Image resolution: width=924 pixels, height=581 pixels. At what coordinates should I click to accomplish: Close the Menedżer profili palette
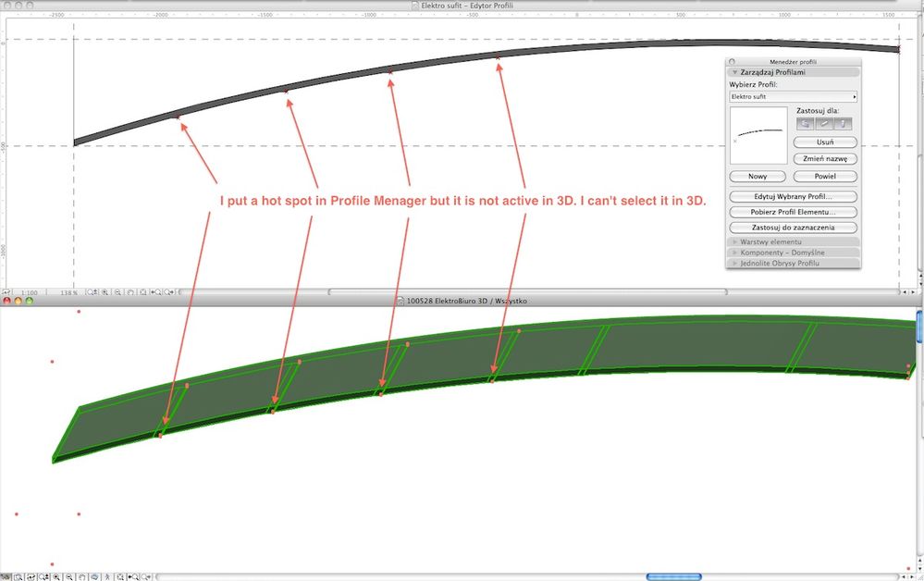click(732, 61)
